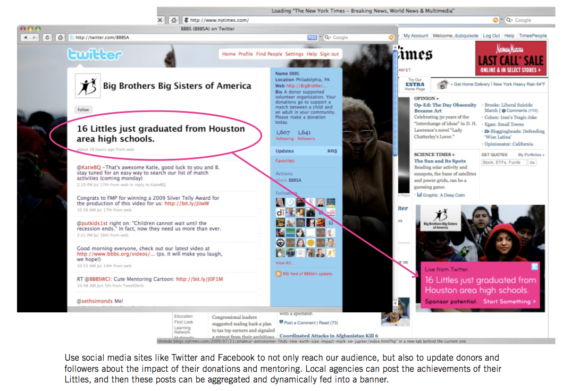The image size is (588, 391).
Task: Click scroll down arrow in Twitter window
Action: click(395, 303)
